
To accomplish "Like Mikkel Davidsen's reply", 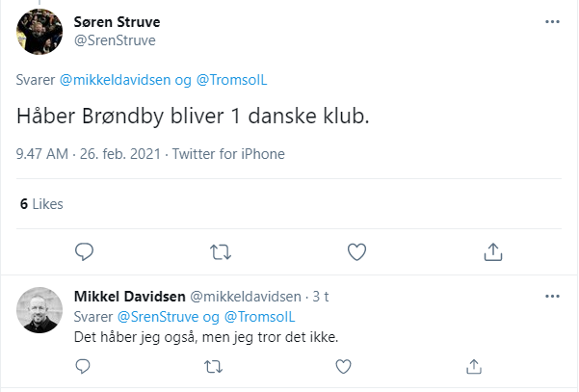I will (x=343, y=366).
